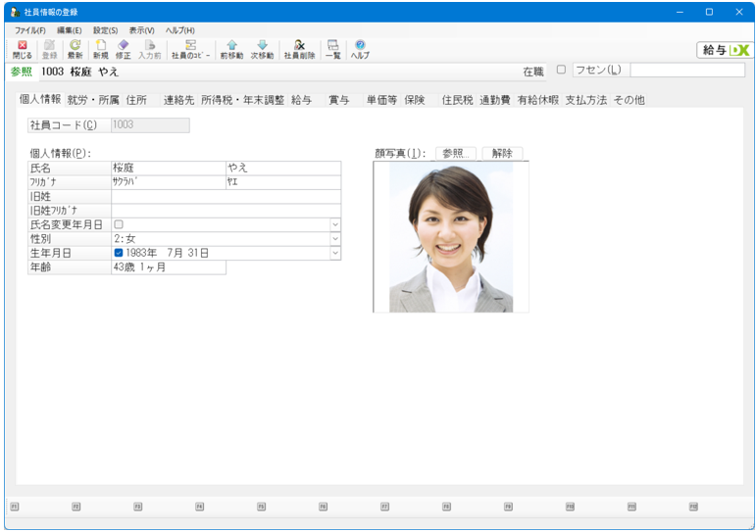The image size is (756, 532).
Task: Enable the 氏名変更年月日 checkbox
Action: 119,224
